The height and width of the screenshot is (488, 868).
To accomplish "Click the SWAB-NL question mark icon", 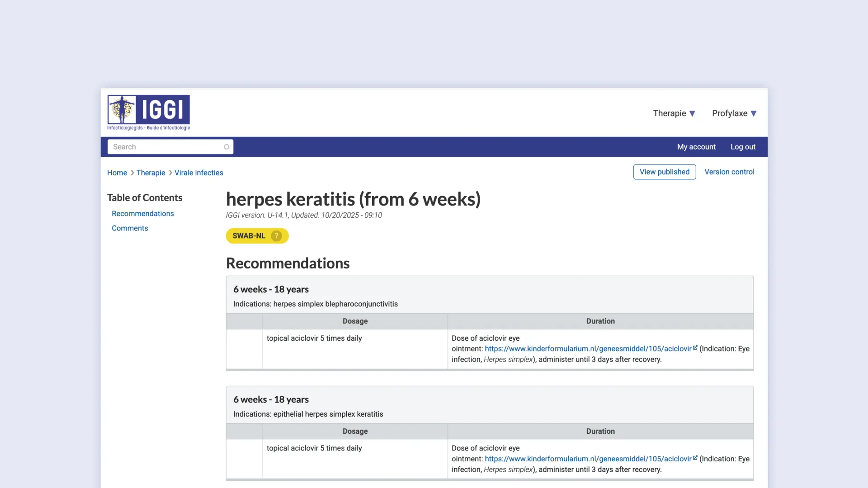I will (x=276, y=236).
